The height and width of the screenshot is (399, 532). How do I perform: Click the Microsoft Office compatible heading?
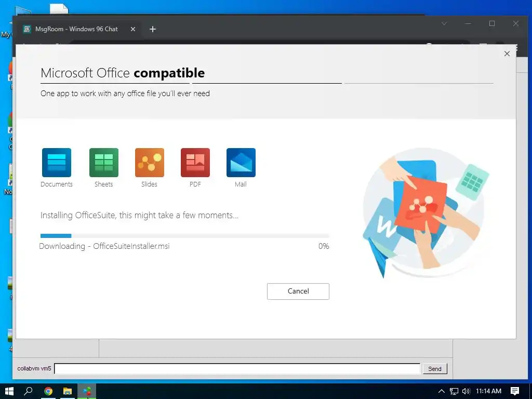pos(123,73)
